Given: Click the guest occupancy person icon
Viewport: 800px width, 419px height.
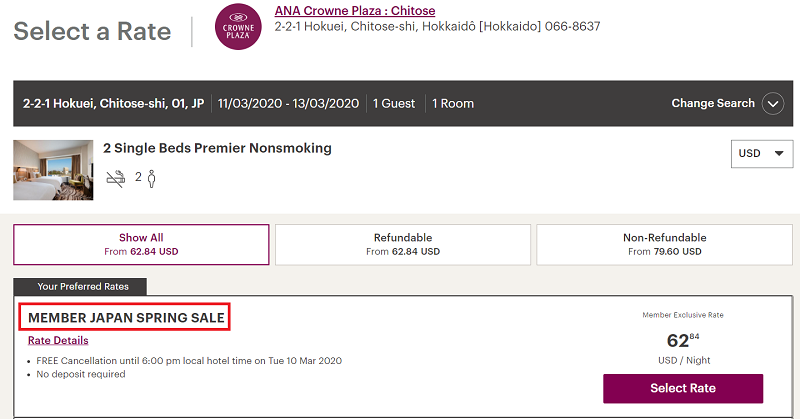Looking at the screenshot, I should click(151, 179).
